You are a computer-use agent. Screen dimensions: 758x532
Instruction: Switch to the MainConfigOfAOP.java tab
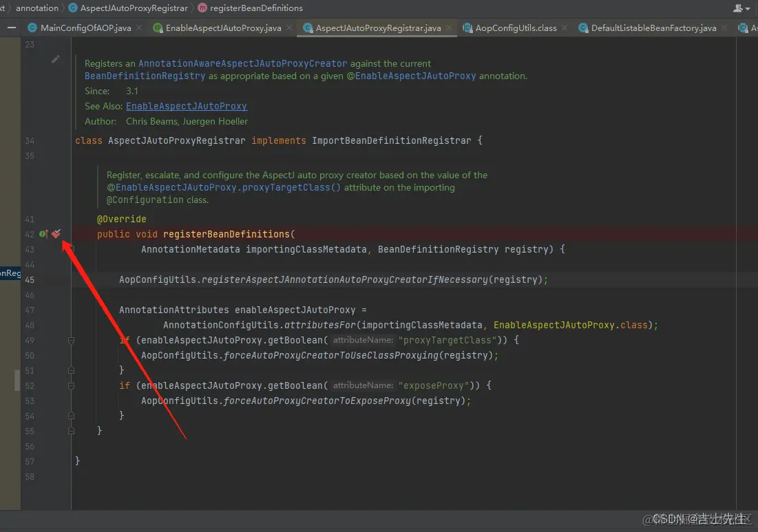[85, 28]
